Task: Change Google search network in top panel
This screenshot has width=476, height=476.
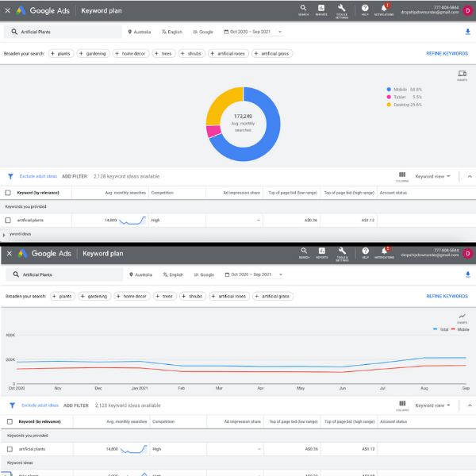Action: pos(203,32)
